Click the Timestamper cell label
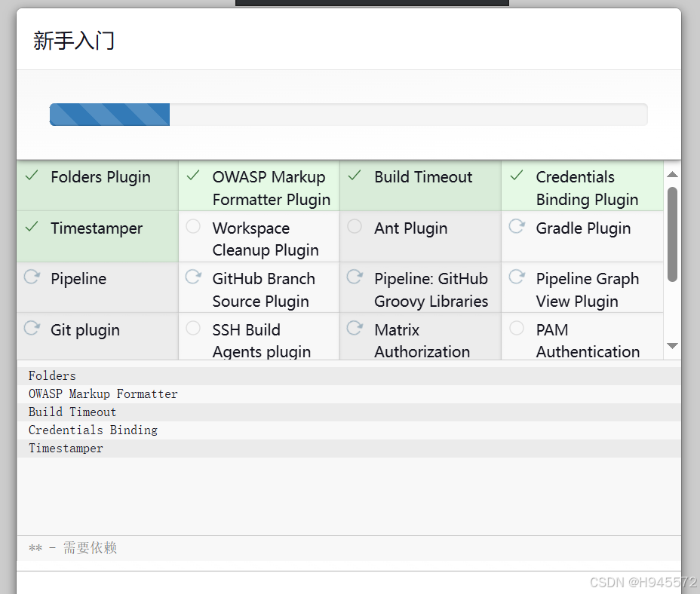The width and height of the screenshot is (700, 594). [x=97, y=228]
